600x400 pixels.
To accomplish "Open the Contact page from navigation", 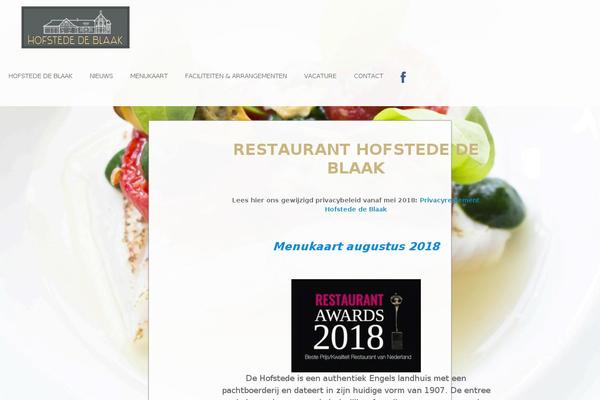I will (368, 76).
